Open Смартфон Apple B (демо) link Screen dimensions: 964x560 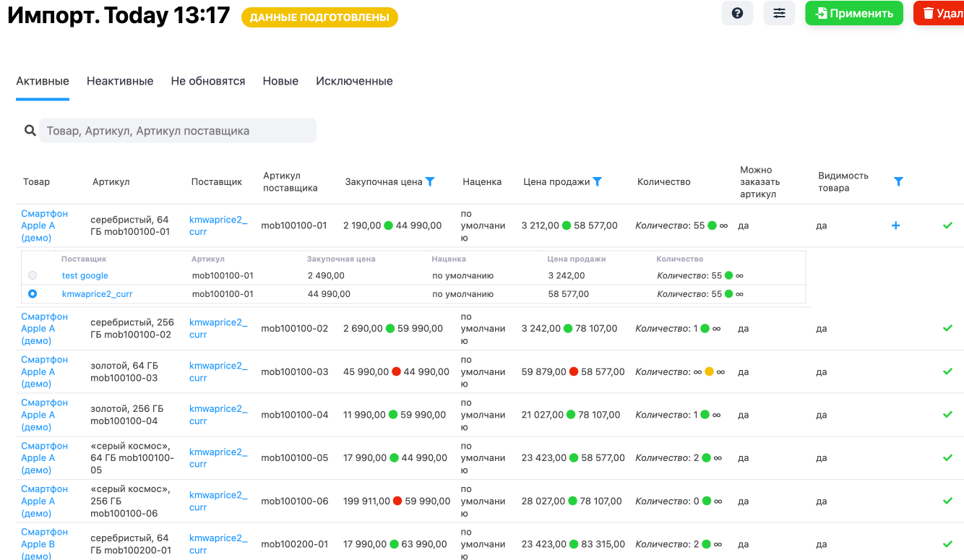click(x=44, y=544)
